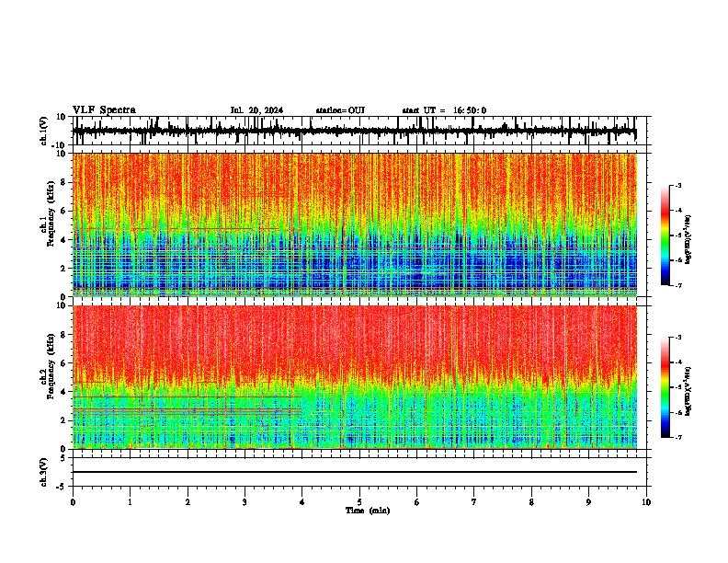The width and height of the screenshot is (728, 563).
Task: Click the time axis tick label "4"
Action: pyautogui.click(x=302, y=502)
